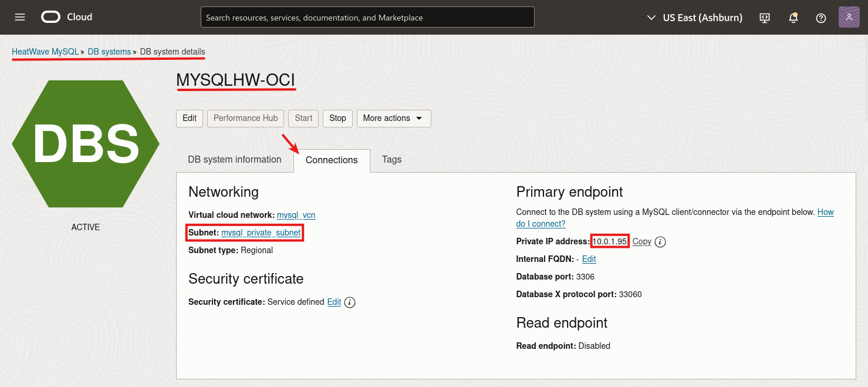Open the mysql_private_subnet link
This screenshot has width=868, height=387.
[261, 233]
